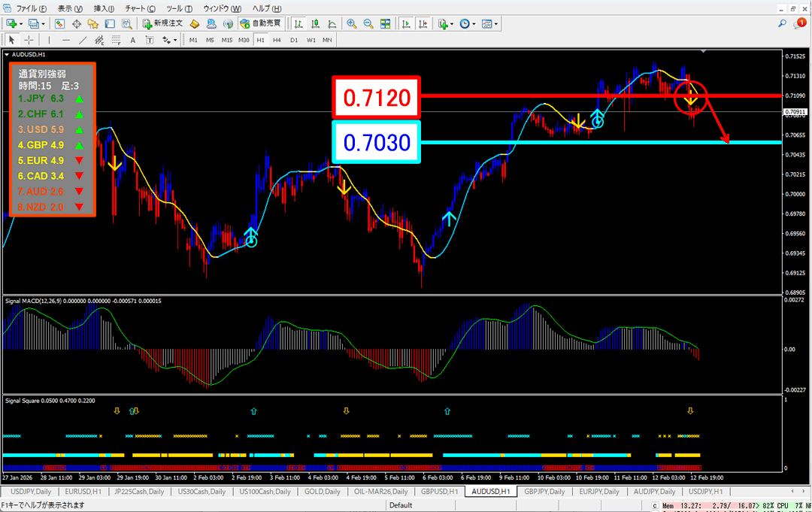Switch to candlestick chart display

317,24
